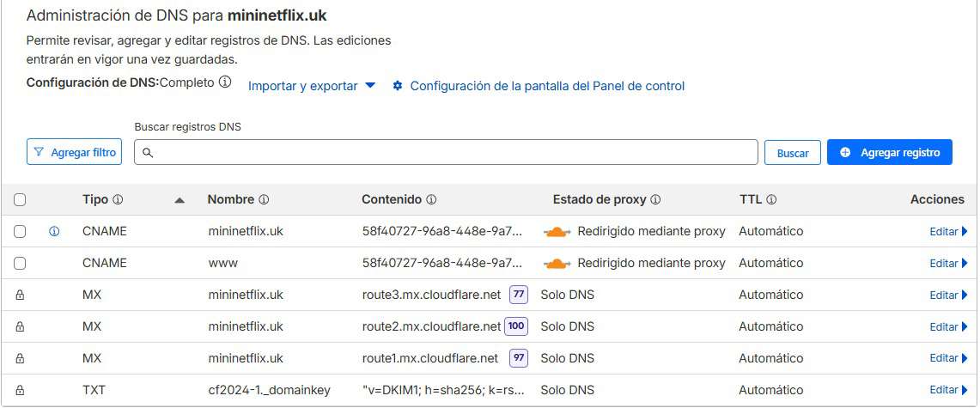Screen dimensions: 980x408
Task: Open the Importar y exportar dropdown
Action: 312,86
